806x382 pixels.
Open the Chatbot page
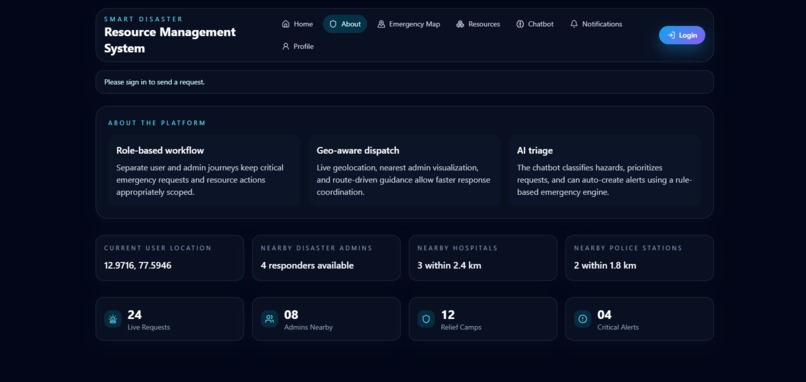click(x=535, y=24)
